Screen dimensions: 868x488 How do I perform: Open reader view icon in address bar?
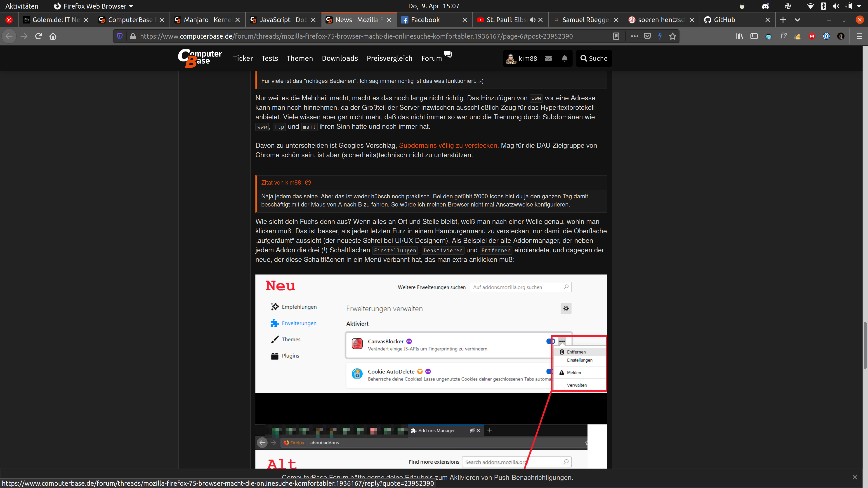tap(616, 36)
